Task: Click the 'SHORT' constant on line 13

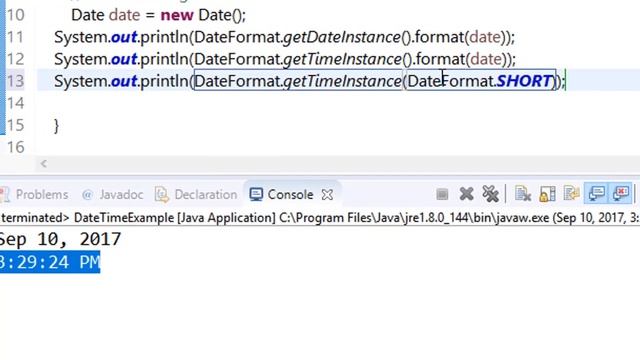Action: [x=524, y=81]
